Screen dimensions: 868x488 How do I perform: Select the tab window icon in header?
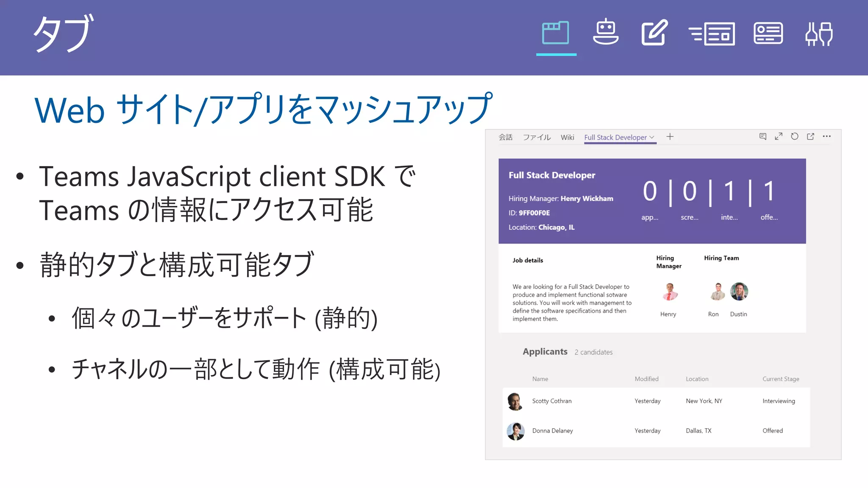coord(556,33)
